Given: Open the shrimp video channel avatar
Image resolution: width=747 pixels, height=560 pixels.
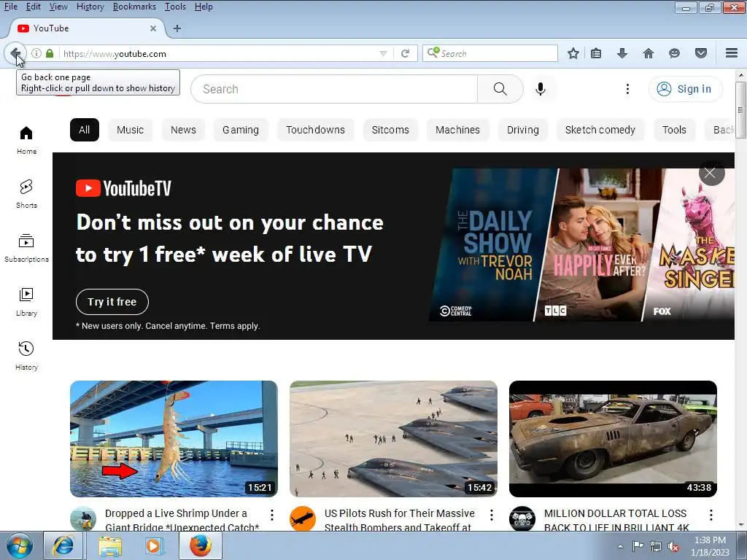Looking at the screenshot, I should pyautogui.click(x=83, y=518).
